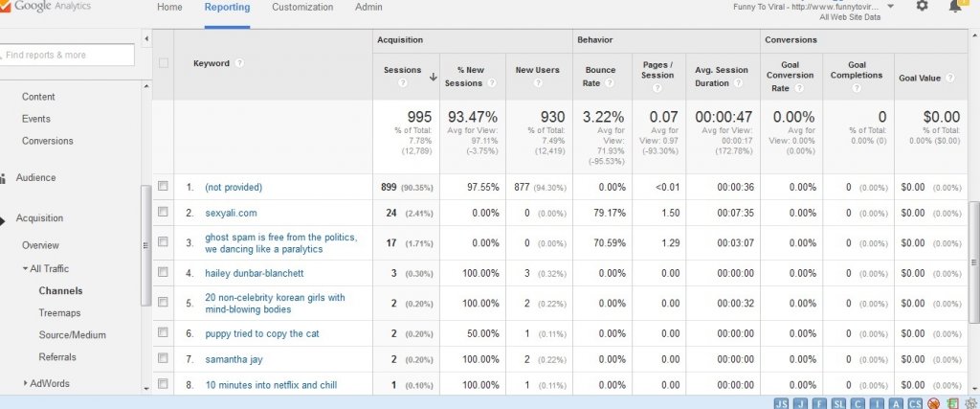Check the box for puppy tried to copy row
980x409 pixels.
click(163, 332)
